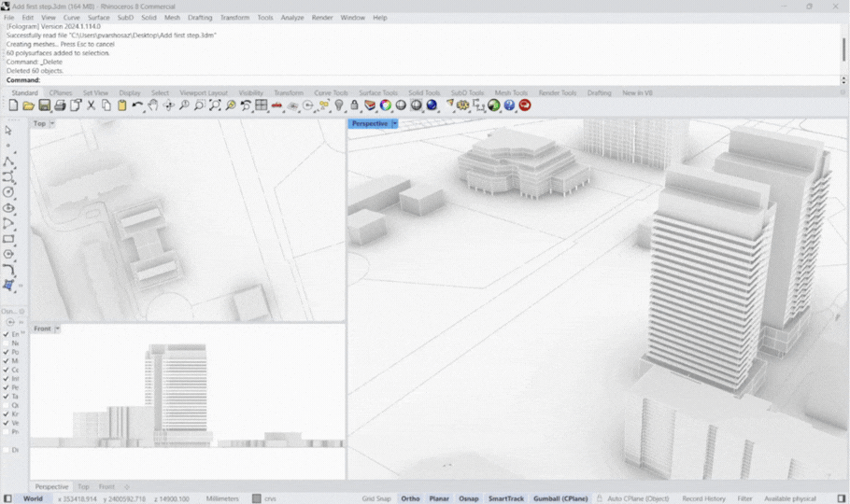Select the Circle tool in sidebar
This screenshot has width=850, height=504.
8,192
